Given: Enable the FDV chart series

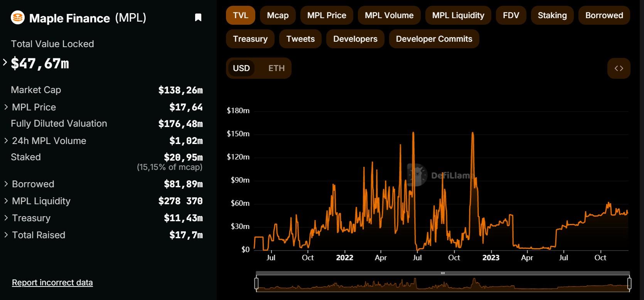Looking at the screenshot, I should [511, 15].
